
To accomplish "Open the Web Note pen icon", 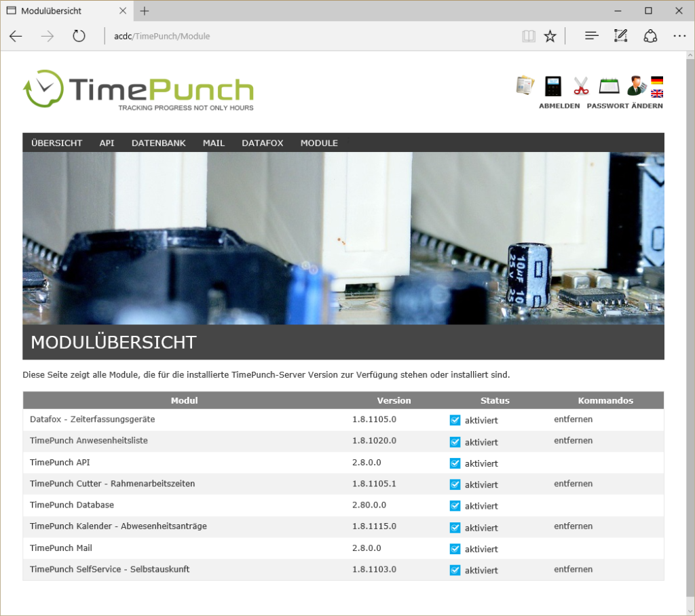I will coord(620,36).
